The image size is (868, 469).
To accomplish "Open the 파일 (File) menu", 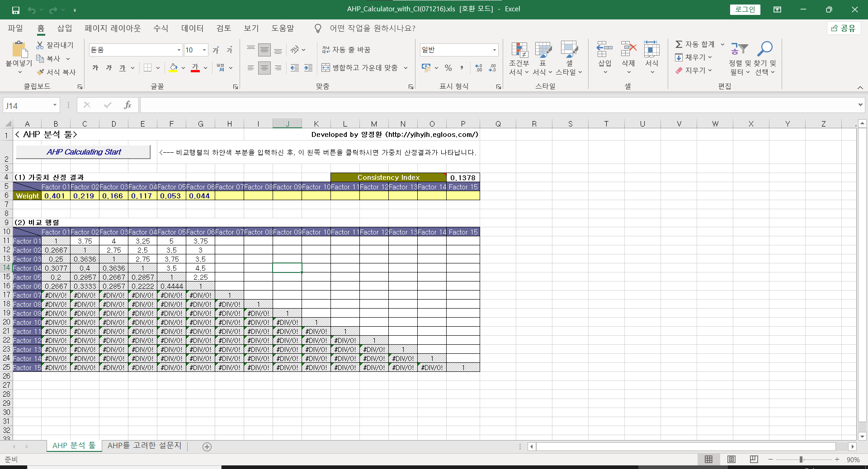I will 15,28.
